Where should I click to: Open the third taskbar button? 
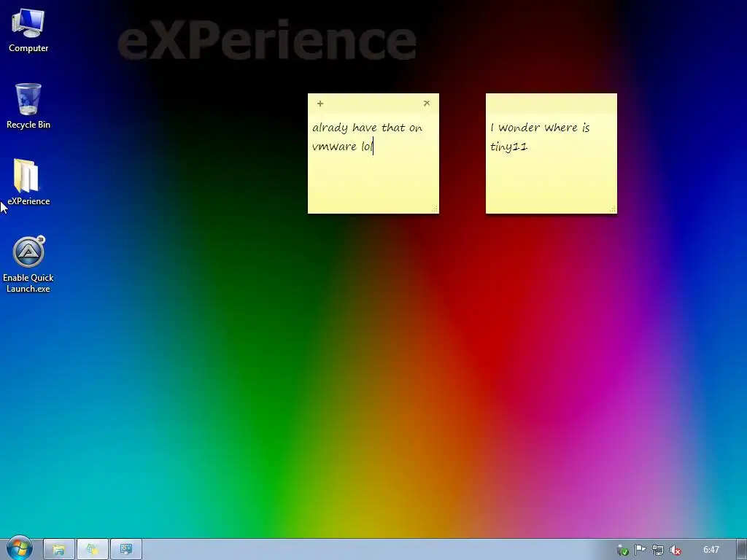126,550
